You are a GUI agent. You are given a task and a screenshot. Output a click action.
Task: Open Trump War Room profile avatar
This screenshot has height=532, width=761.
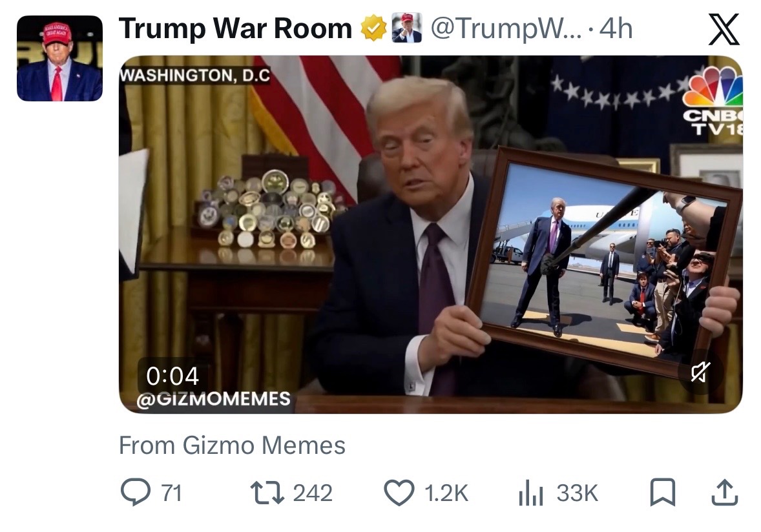(x=59, y=58)
